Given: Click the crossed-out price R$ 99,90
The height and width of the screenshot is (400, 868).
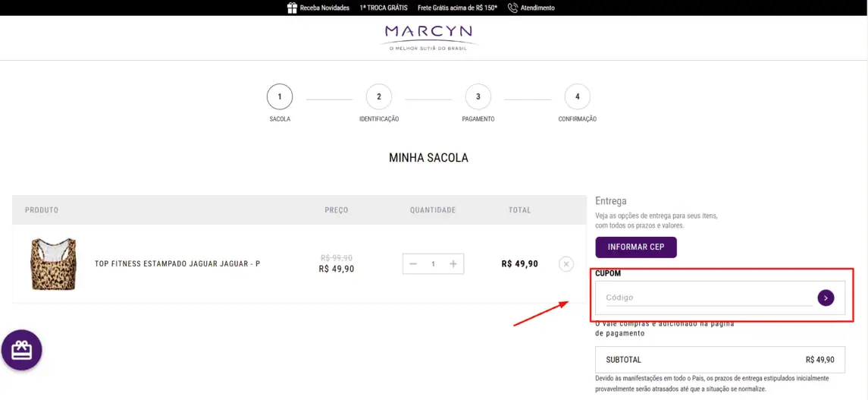Looking at the screenshot, I should tap(337, 258).
